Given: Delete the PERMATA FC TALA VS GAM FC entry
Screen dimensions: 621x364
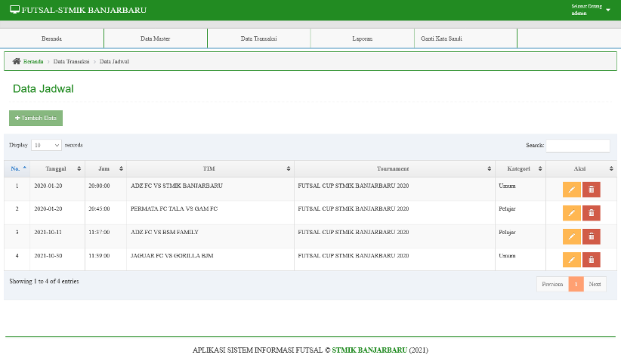Looking at the screenshot, I should pos(592,213).
